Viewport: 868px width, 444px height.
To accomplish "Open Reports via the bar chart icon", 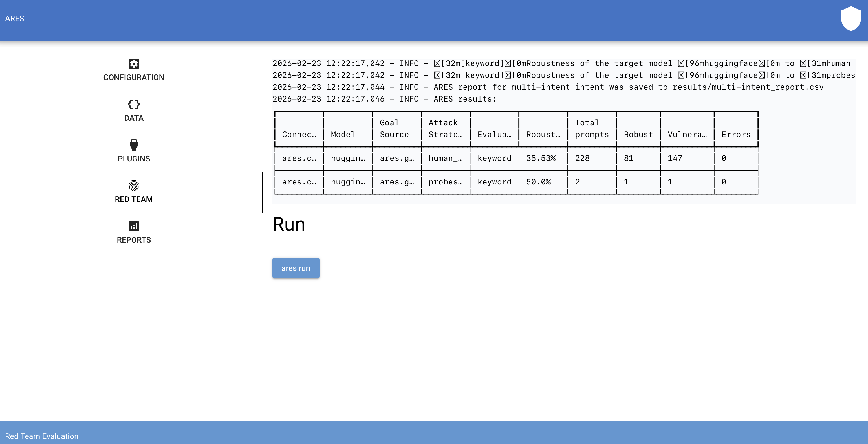I will [133, 227].
